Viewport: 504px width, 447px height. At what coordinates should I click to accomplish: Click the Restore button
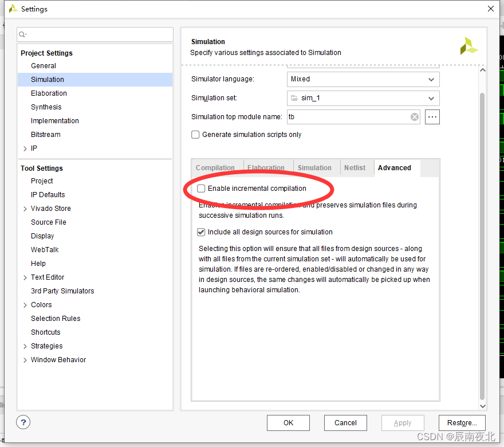click(x=462, y=422)
